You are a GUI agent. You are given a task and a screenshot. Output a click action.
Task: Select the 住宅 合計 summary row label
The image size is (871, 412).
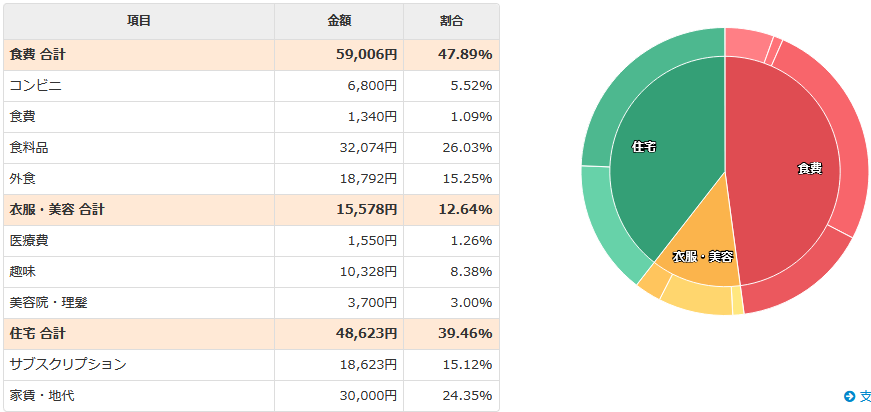click(38, 333)
